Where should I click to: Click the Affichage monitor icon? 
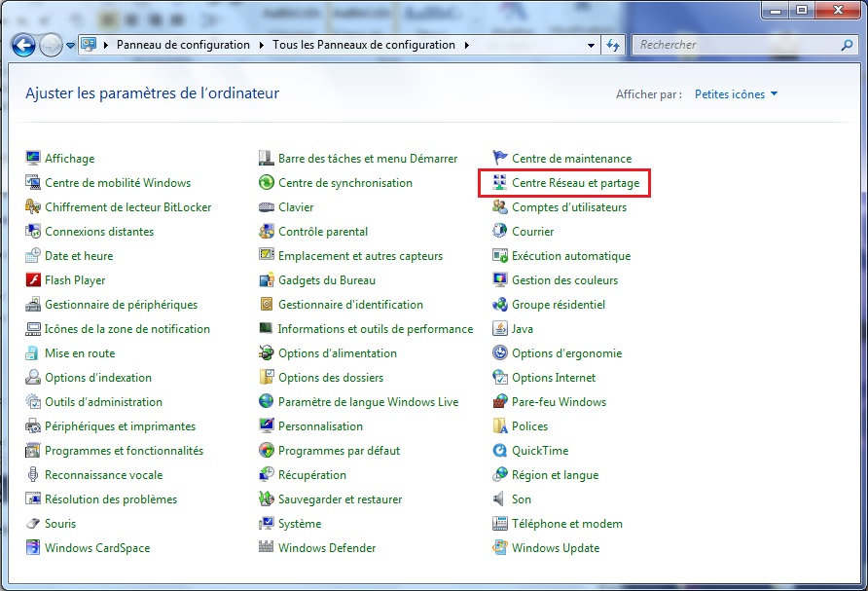33,158
